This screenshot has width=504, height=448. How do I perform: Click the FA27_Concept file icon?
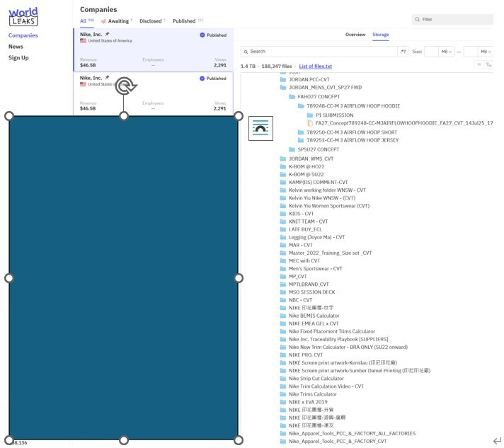[x=310, y=123]
